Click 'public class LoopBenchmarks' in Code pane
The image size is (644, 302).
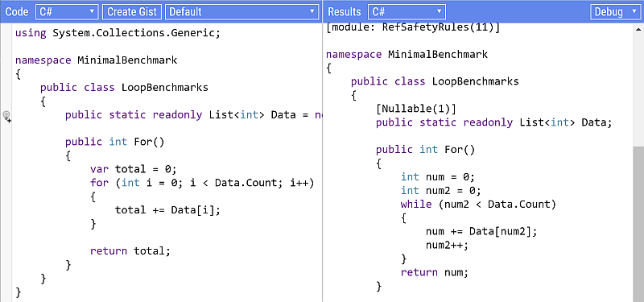point(124,88)
